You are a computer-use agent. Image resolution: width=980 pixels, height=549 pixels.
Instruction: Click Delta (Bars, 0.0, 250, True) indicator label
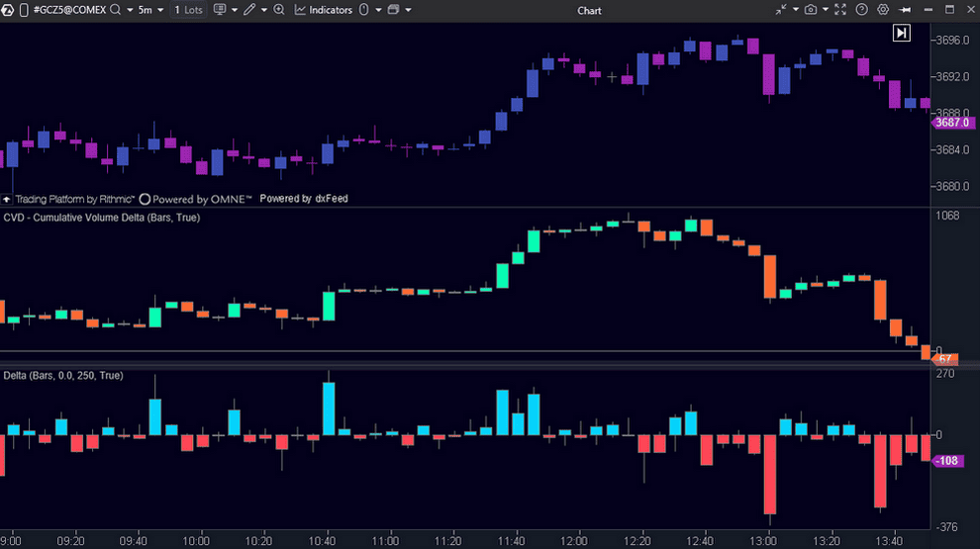63,375
